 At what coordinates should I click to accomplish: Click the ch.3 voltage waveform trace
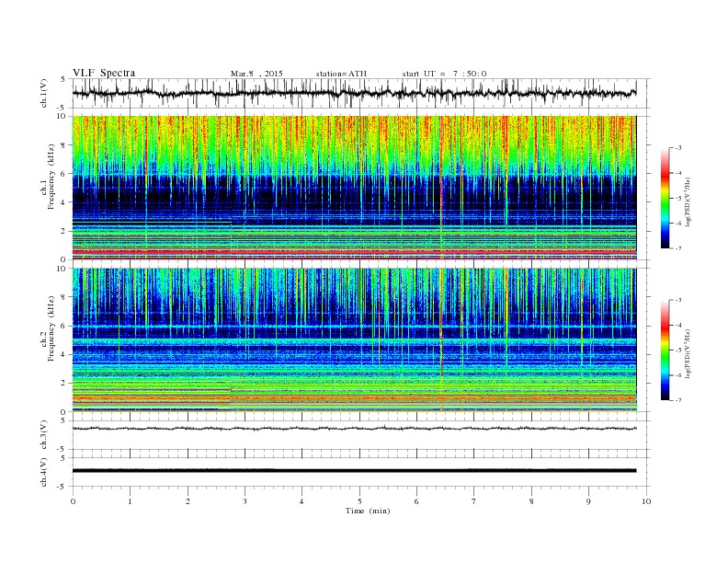(x=354, y=429)
